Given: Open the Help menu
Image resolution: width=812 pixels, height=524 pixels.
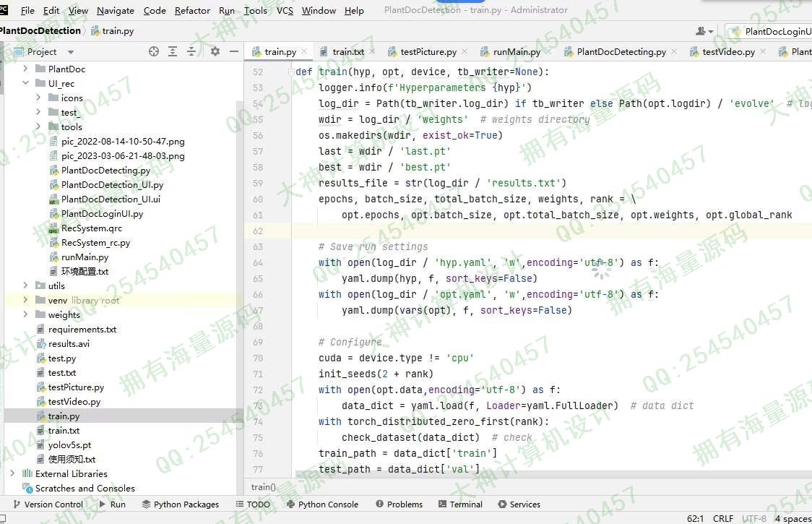Looking at the screenshot, I should [354, 10].
